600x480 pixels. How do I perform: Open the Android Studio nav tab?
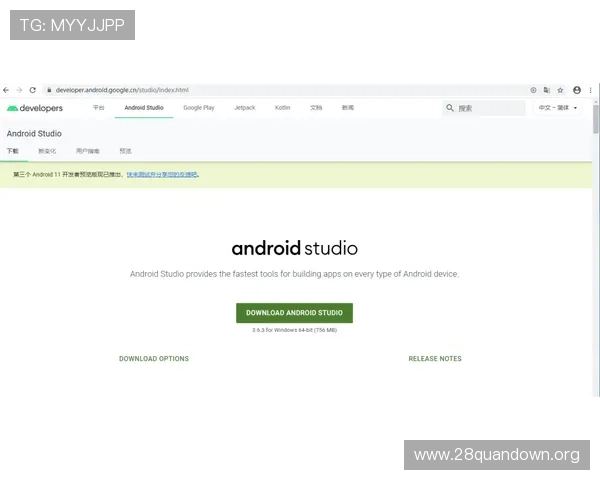coord(144,108)
